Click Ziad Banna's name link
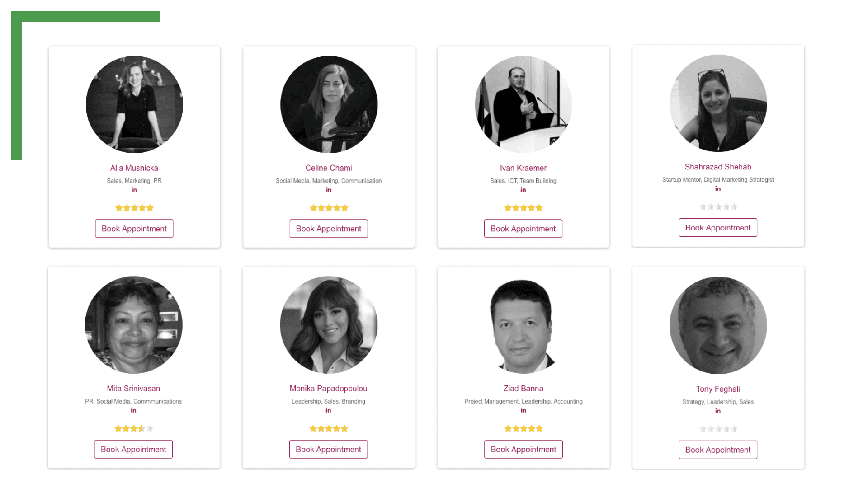 tap(523, 389)
